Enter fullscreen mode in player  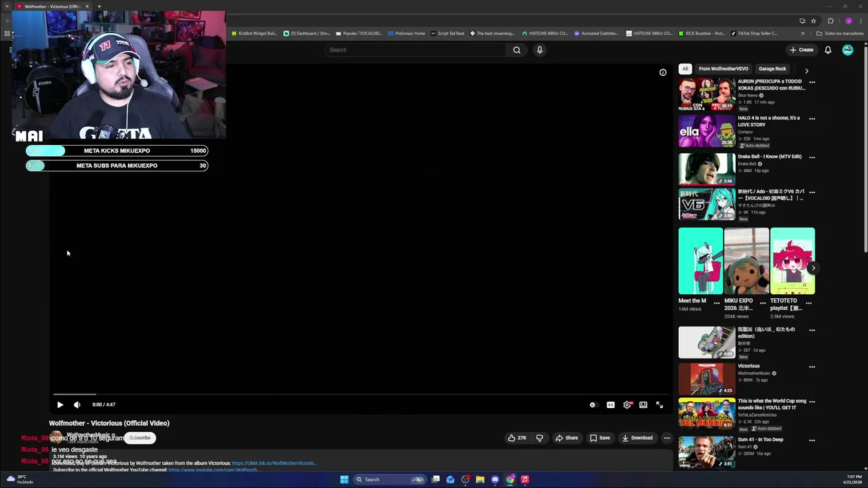(659, 405)
